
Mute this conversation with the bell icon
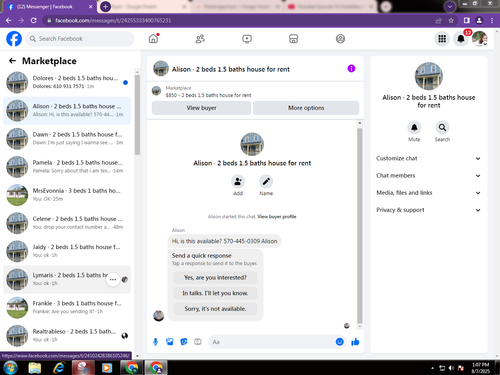click(x=414, y=127)
